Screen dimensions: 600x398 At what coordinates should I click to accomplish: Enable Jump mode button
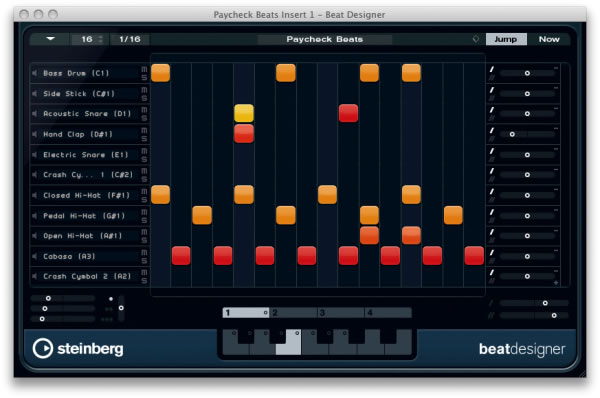506,39
